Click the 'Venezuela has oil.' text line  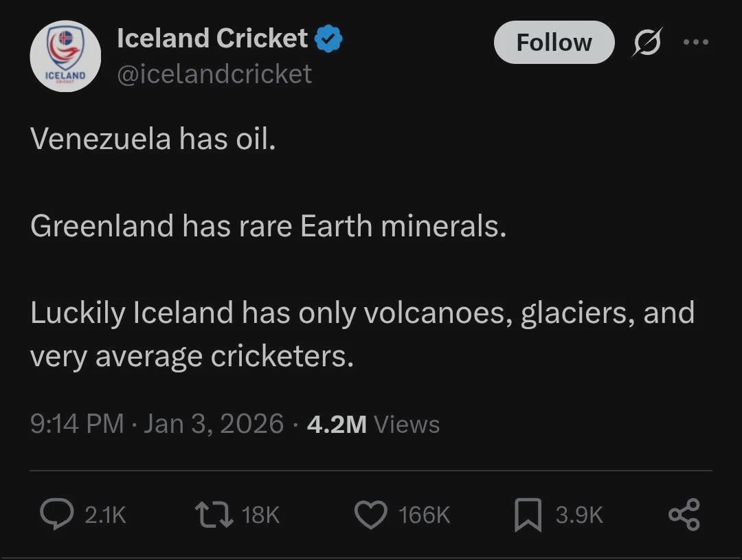pyautogui.click(x=153, y=139)
